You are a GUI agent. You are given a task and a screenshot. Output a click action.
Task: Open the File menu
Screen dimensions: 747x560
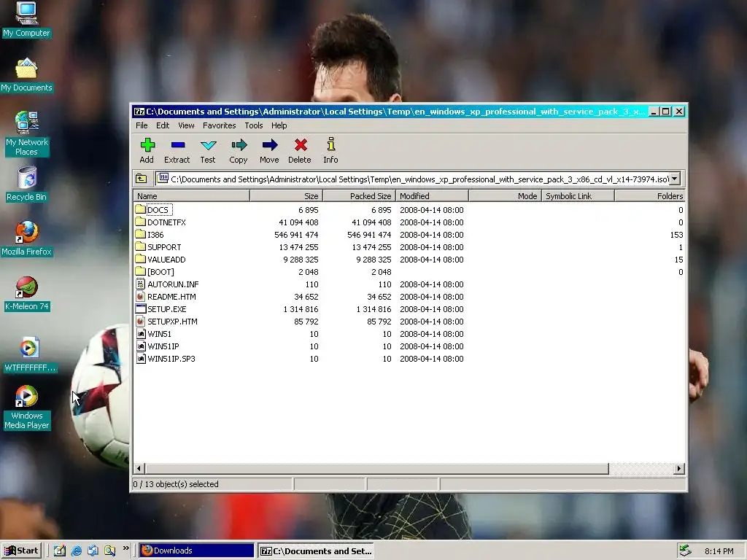(142, 125)
